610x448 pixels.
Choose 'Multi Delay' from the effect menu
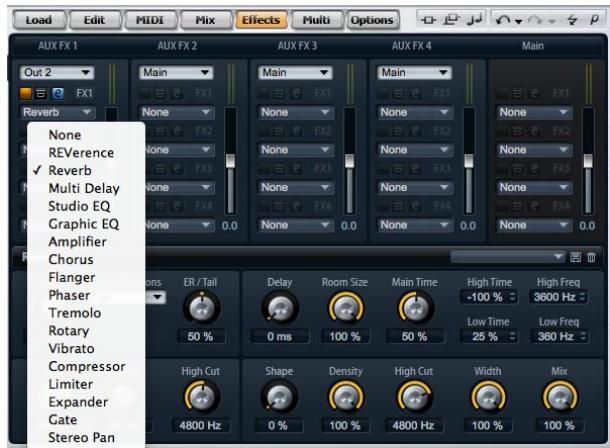tap(84, 189)
